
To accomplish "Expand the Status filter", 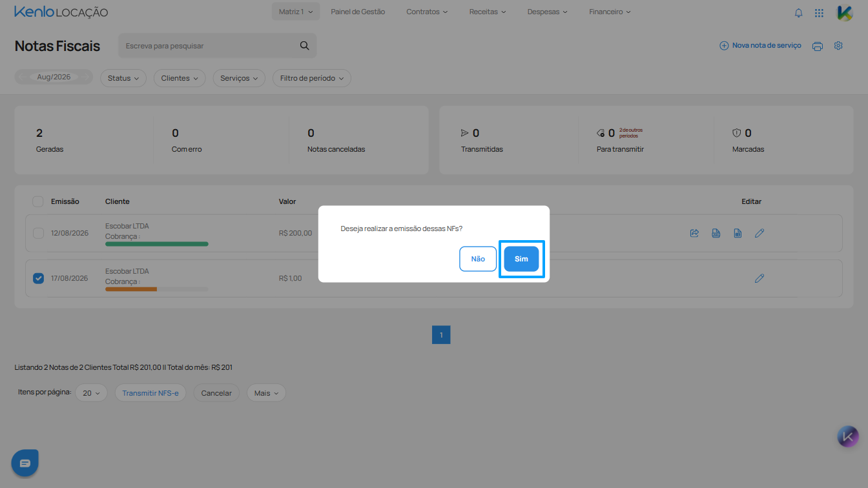I will (123, 78).
